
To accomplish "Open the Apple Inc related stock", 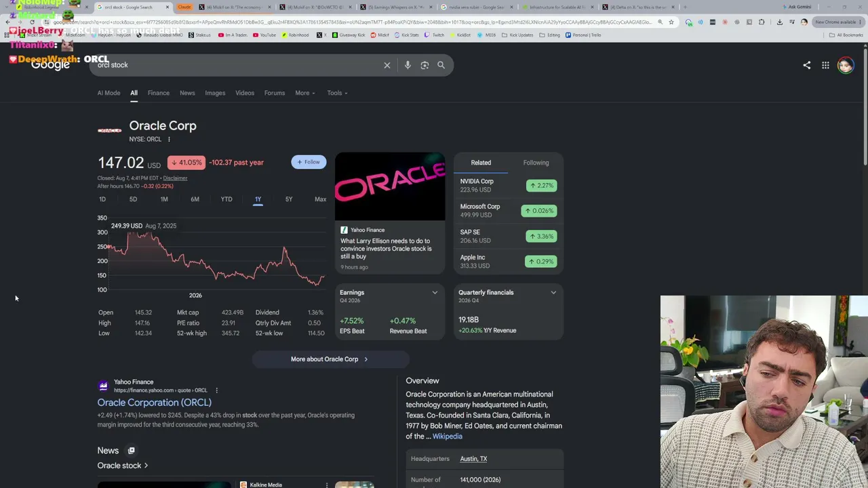I will (508, 262).
